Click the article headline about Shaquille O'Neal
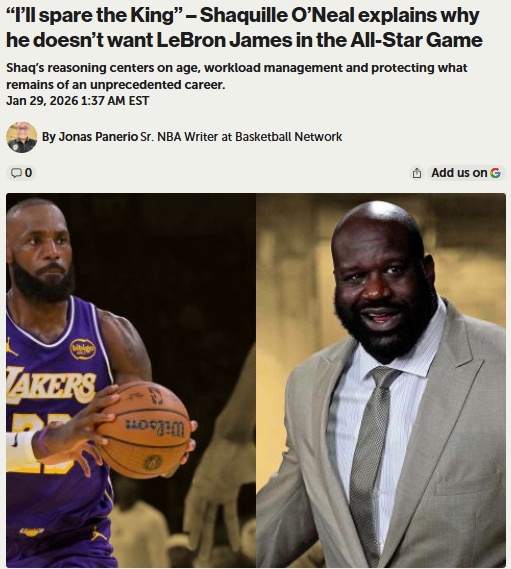 244,28
